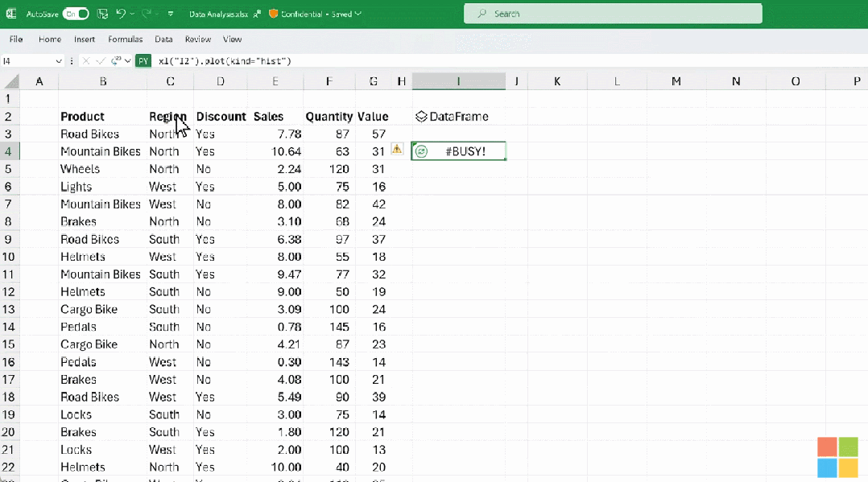868x482 pixels.
Task: Open the File menu
Action: [x=16, y=39]
